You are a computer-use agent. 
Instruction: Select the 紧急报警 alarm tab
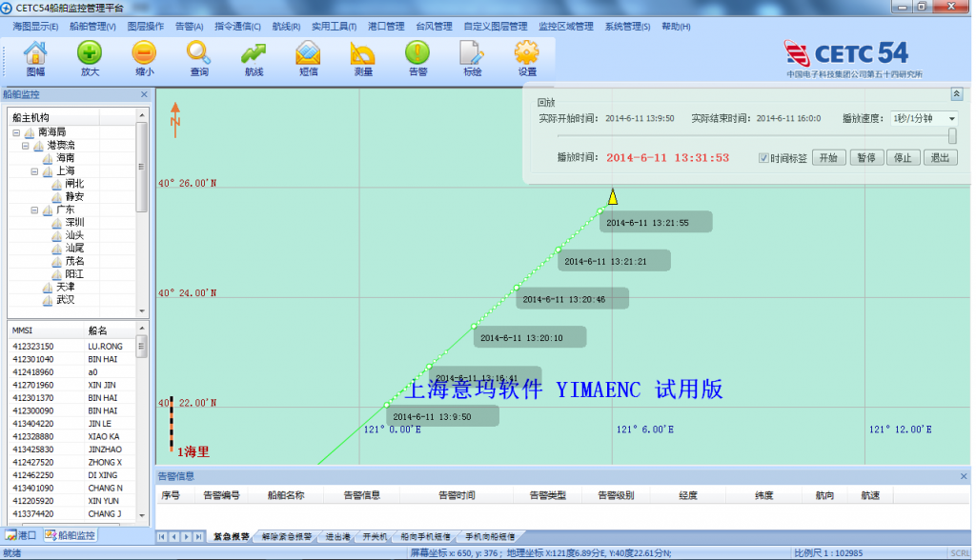click(x=232, y=536)
